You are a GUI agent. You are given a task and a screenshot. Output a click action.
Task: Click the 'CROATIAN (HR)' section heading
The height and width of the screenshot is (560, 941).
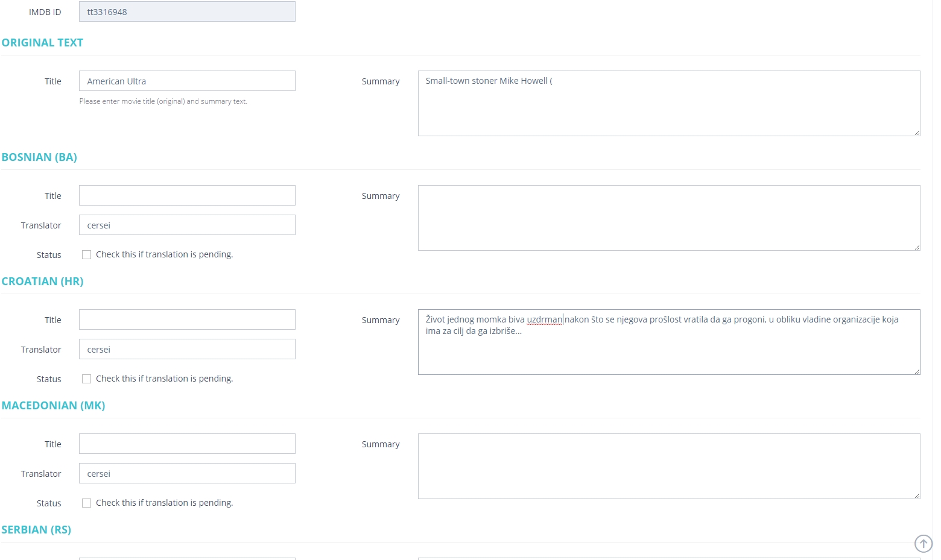[x=42, y=282]
